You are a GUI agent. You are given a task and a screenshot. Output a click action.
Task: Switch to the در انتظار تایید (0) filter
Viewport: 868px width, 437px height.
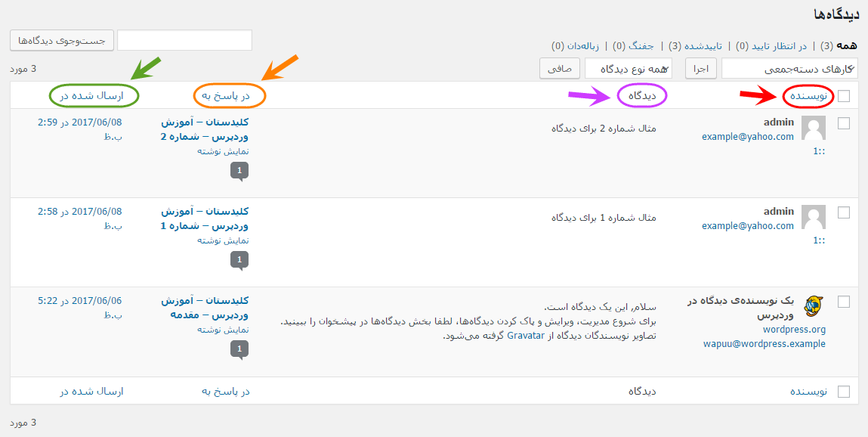coord(771,45)
